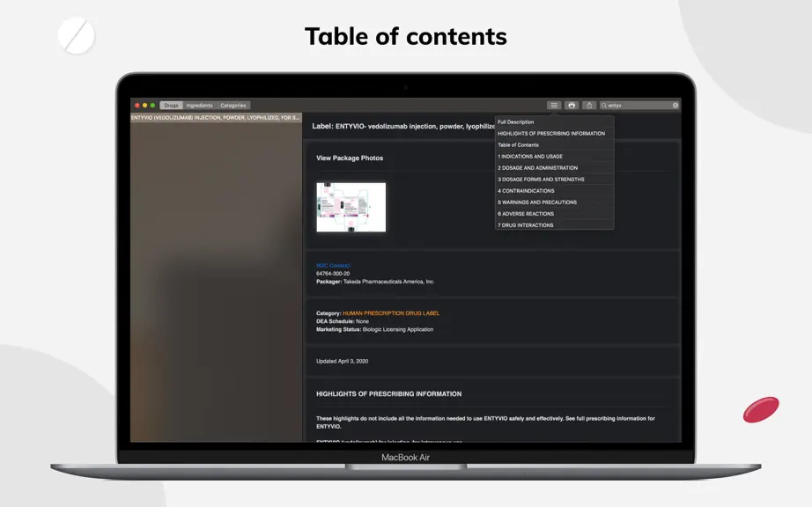812x507 pixels.
Task: Click the orange "HUMAN PRESCRIPTION DRUG LABEL" category link
Action: [x=391, y=313]
